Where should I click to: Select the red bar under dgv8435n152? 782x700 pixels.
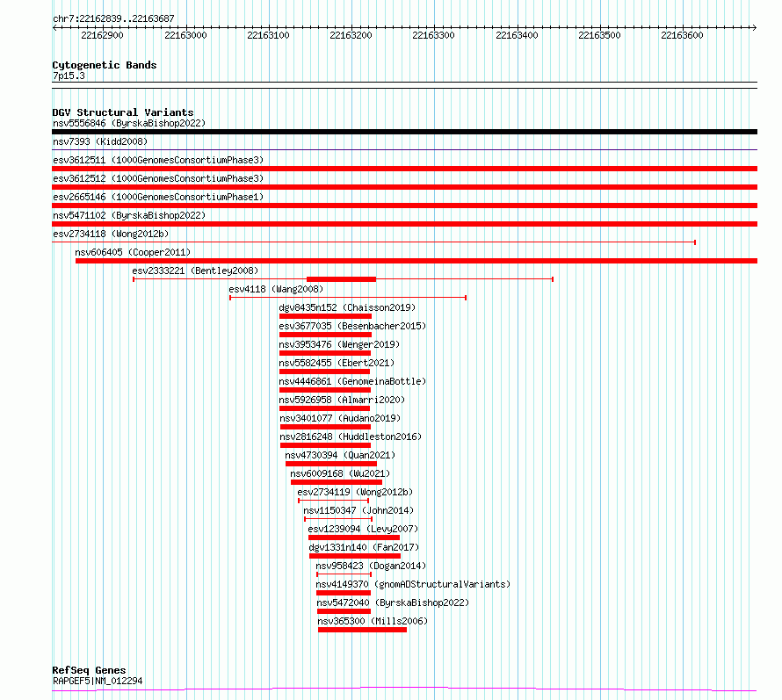pyautogui.click(x=326, y=316)
